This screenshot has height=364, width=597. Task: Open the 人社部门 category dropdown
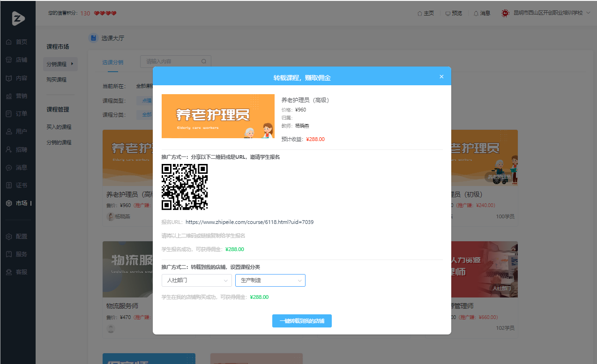[196, 280]
